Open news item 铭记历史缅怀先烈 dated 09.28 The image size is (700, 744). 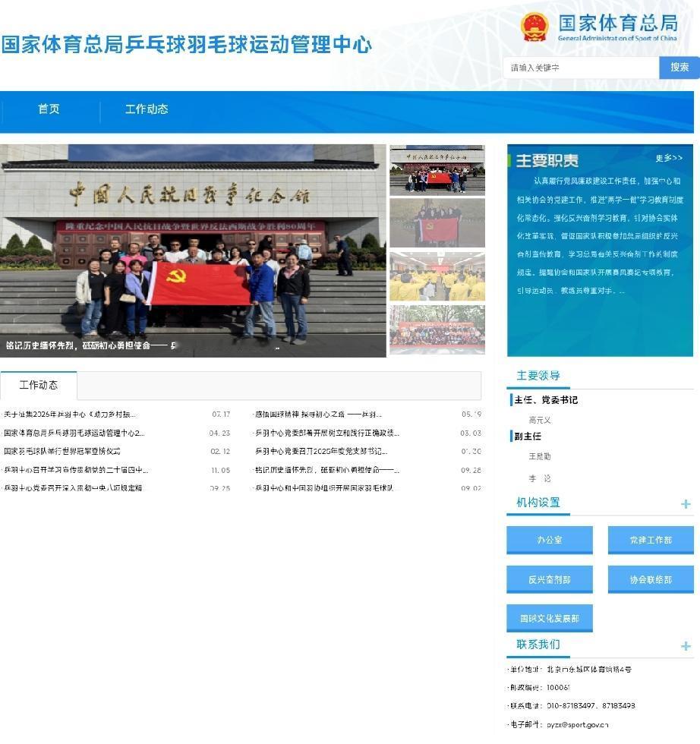[x=327, y=470]
